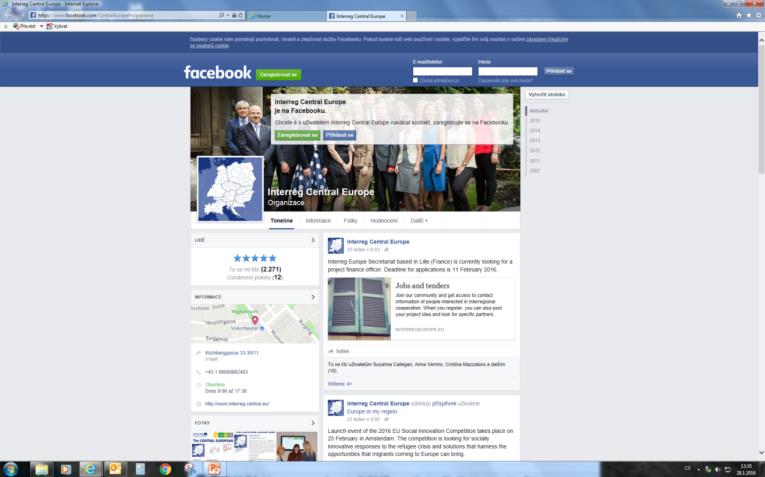Open the interreg-central.eu website link
This screenshot has height=477, width=765.
pos(237,404)
